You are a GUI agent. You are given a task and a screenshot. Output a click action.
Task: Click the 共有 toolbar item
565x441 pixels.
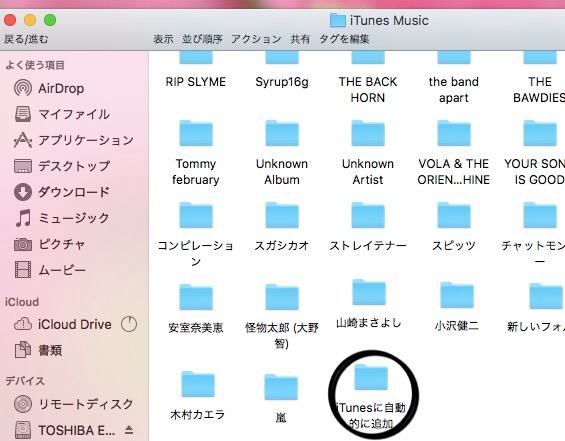[x=300, y=39]
